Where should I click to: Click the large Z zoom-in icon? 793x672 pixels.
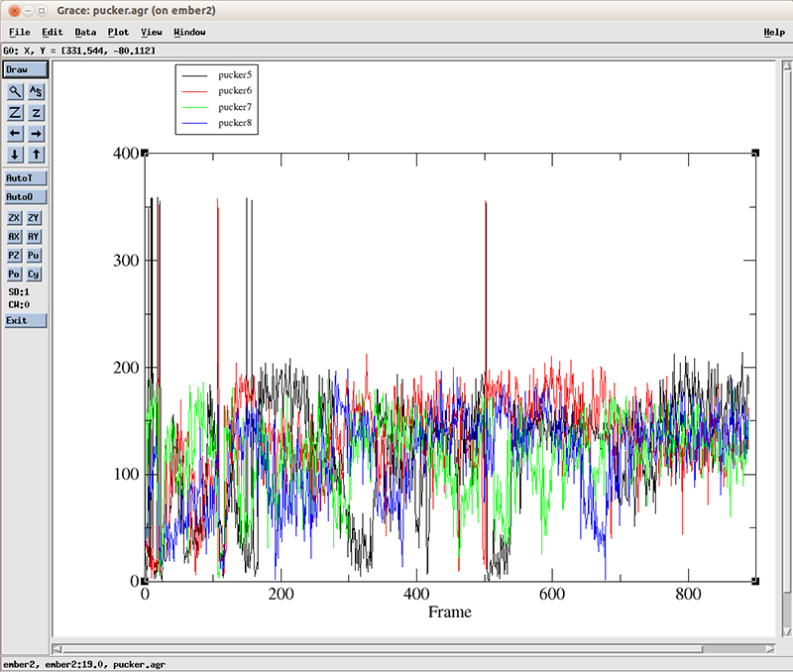click(15, 113)
